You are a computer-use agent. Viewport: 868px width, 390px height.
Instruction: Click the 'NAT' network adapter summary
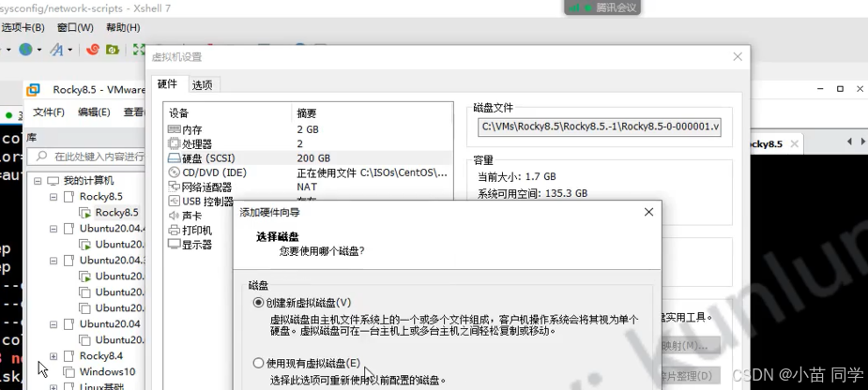(306, 187)
